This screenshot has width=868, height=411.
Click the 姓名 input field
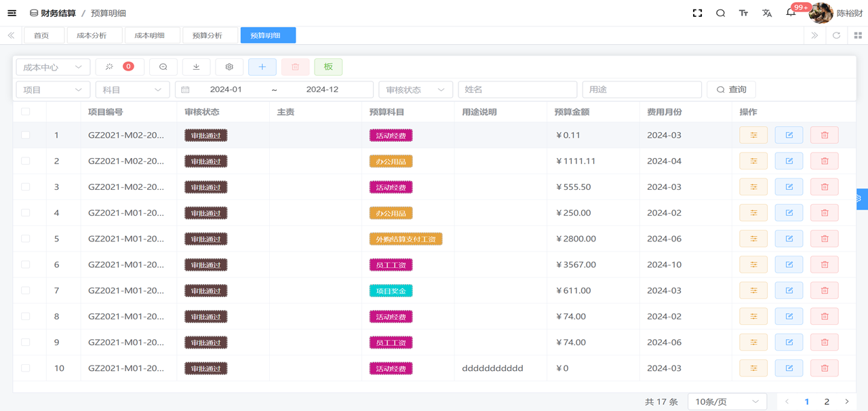pyautogui.click(x=517, y=90)
